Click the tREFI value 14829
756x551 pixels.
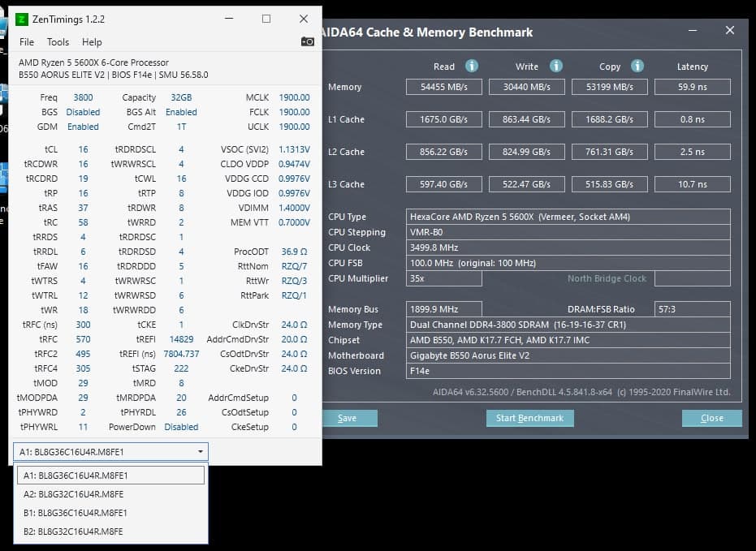pyautogui.click(x=181, y=339)
